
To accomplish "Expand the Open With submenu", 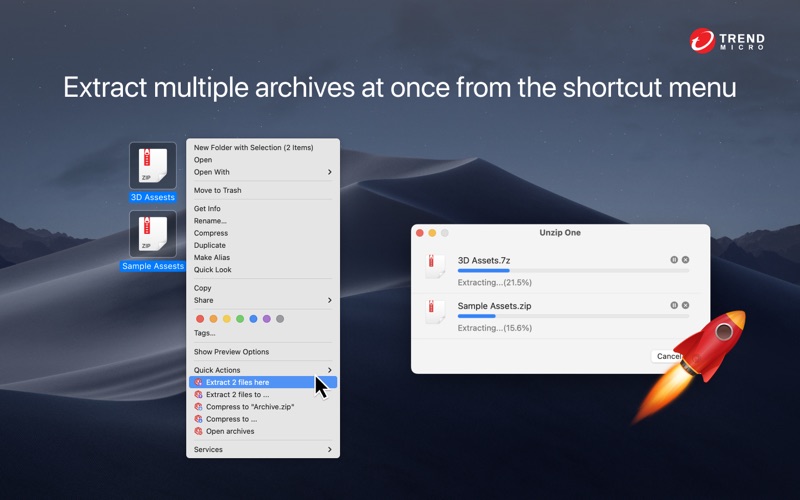I will click(x=263, y=172).
